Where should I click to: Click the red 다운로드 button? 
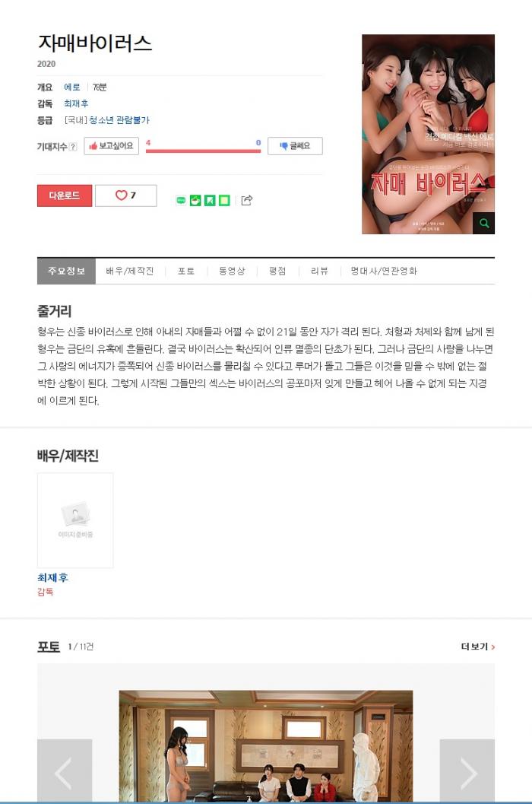(65, 195)
